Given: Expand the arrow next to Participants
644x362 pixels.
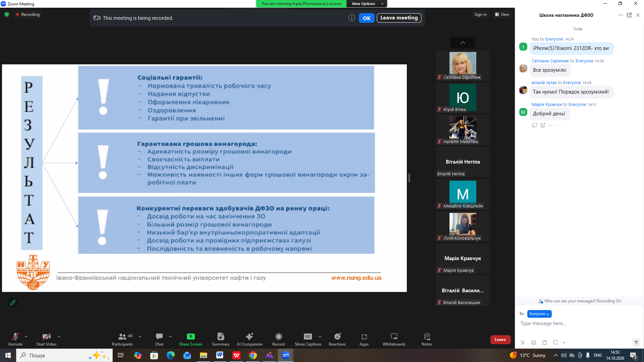Looking at the screenshot, I should [x=140, y=337].
